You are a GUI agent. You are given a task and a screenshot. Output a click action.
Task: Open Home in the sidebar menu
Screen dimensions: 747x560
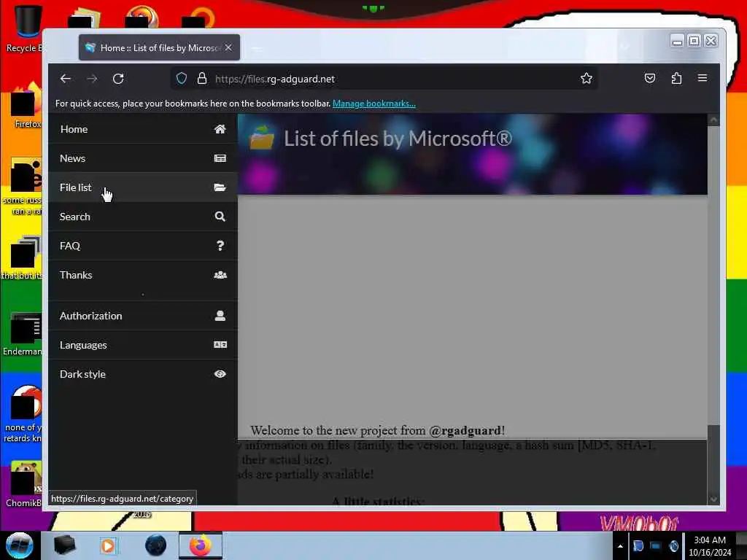[x=143, y=129]
